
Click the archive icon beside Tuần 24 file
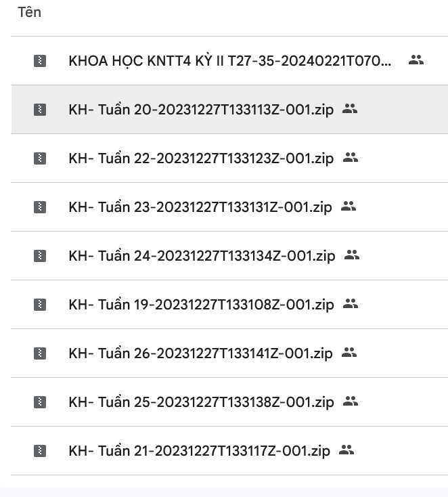point(40,256)
